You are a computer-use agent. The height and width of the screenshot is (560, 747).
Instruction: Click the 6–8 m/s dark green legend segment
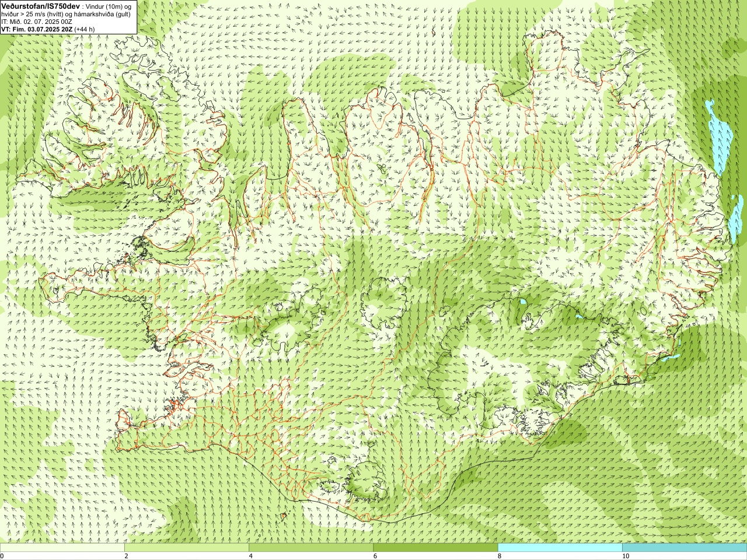point(435,548)
